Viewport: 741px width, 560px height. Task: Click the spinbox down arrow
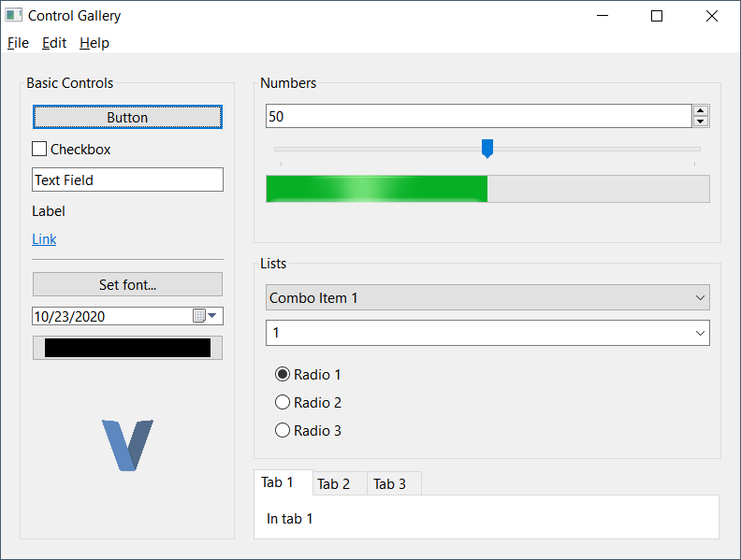(701, 122)
